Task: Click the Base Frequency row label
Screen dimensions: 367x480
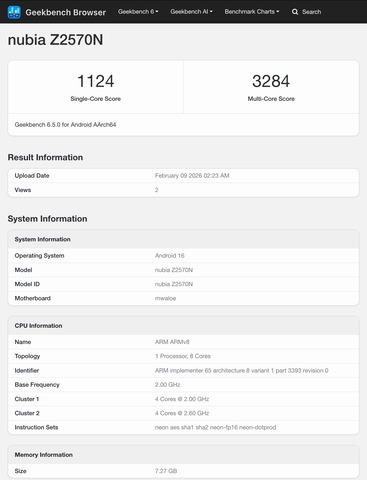Action: [x=37, y=385]
